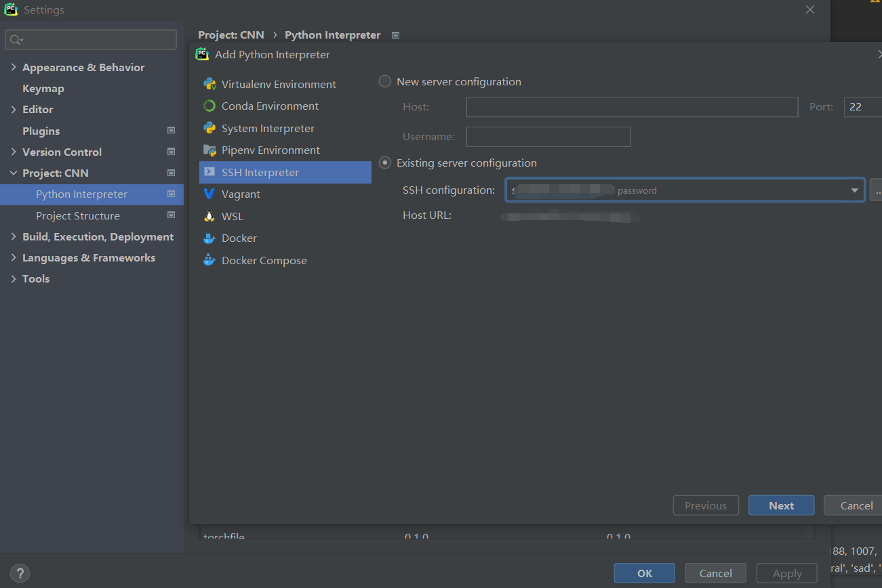Image resolution: width=882 pixels, height=588 pixels.
Task: Choose the Docker interpreter icon
Action: point(210,238)
